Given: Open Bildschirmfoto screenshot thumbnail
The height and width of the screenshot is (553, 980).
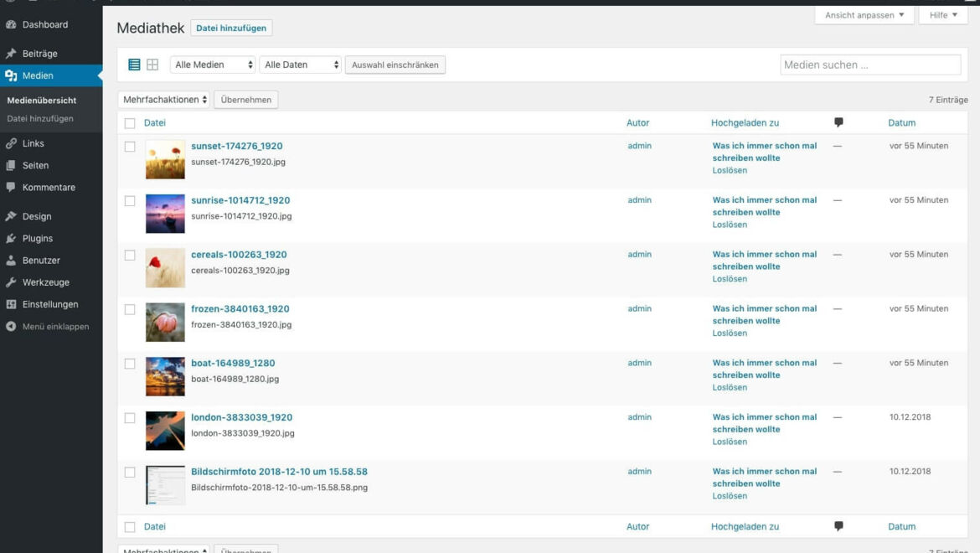Looking at the screenshot, I should pos(165,485).
